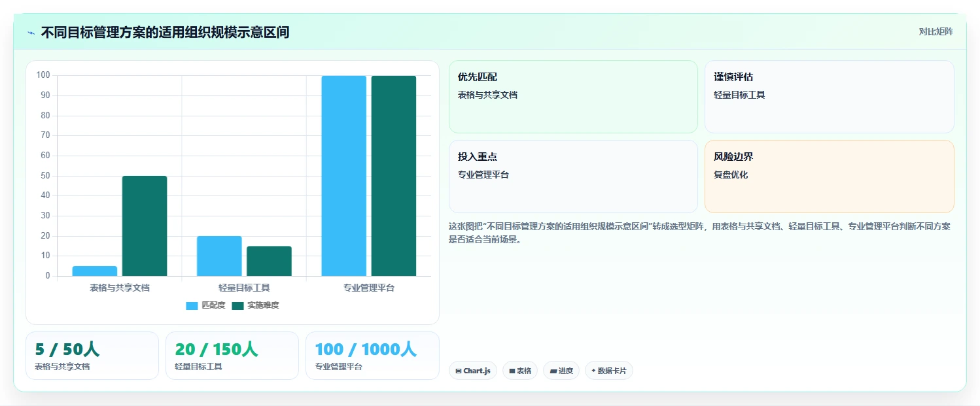Click the description paragraph below the matrix

[x=699, y=233]
